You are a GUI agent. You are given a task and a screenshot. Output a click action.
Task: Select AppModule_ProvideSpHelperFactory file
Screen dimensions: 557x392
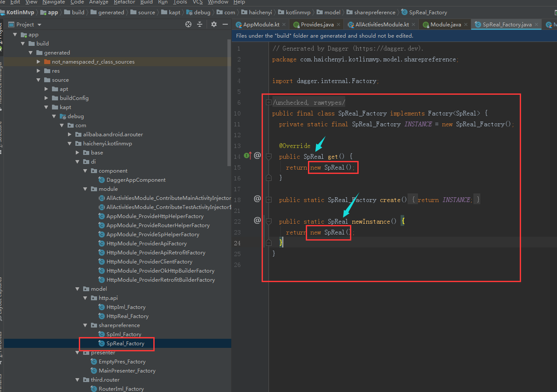pos(153,235)
